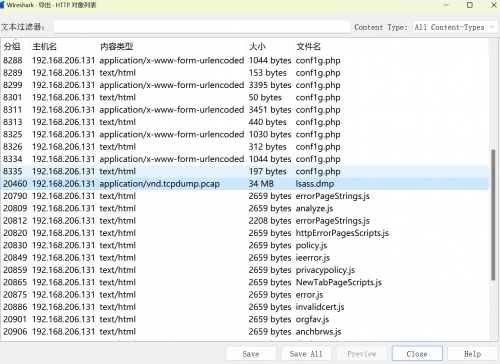Sort by the 大小 column header
Viewport: 500px width, 364px height.
click(x=270, y=46)
